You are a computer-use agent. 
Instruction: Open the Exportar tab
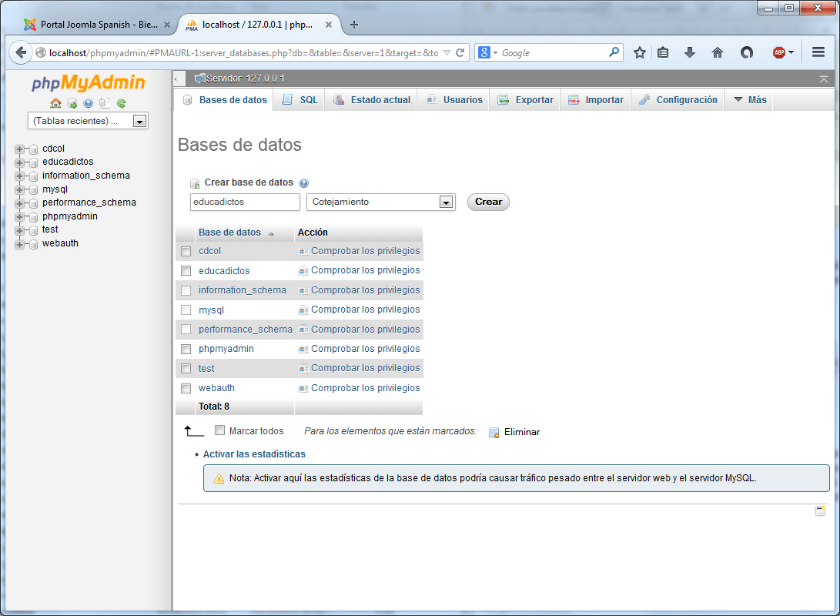pos(526,100)
